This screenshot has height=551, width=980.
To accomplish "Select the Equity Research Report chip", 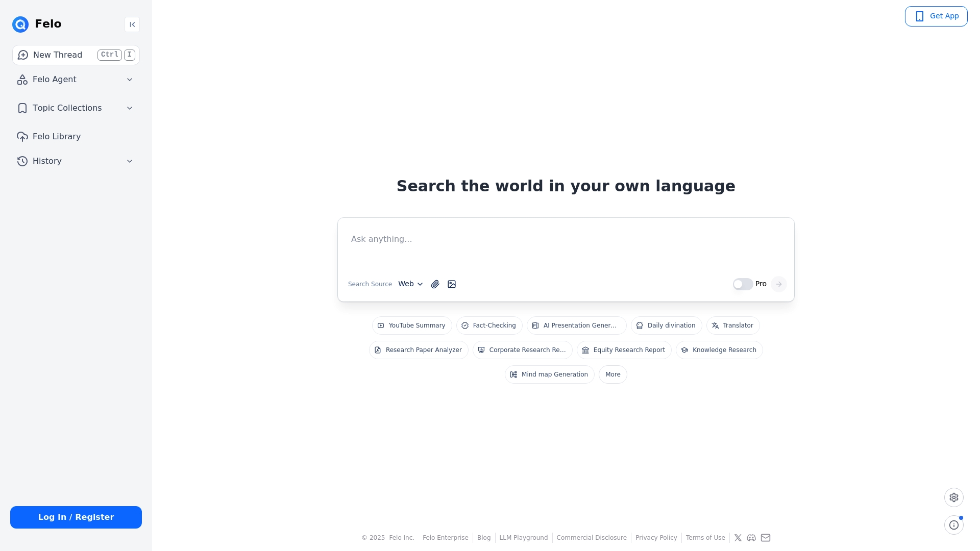I will point(624,350).
